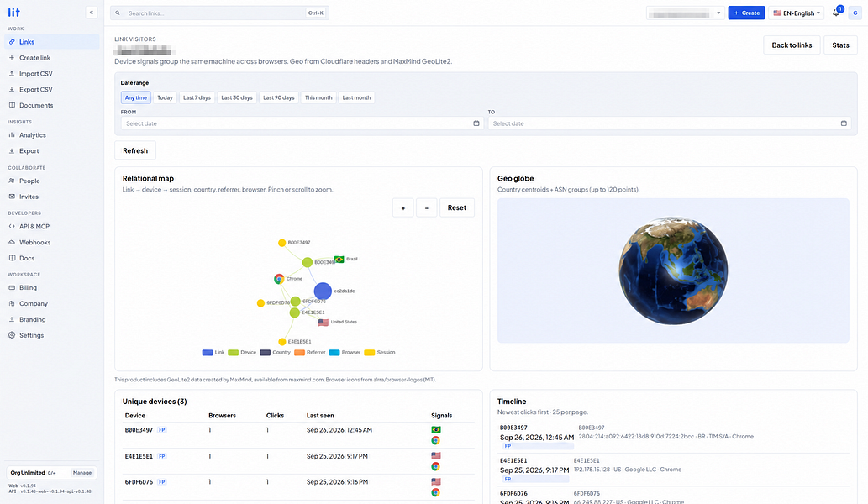Select This month date range
Image resolution: width=868 pixels, height=504 pixels.
point(318,98)
